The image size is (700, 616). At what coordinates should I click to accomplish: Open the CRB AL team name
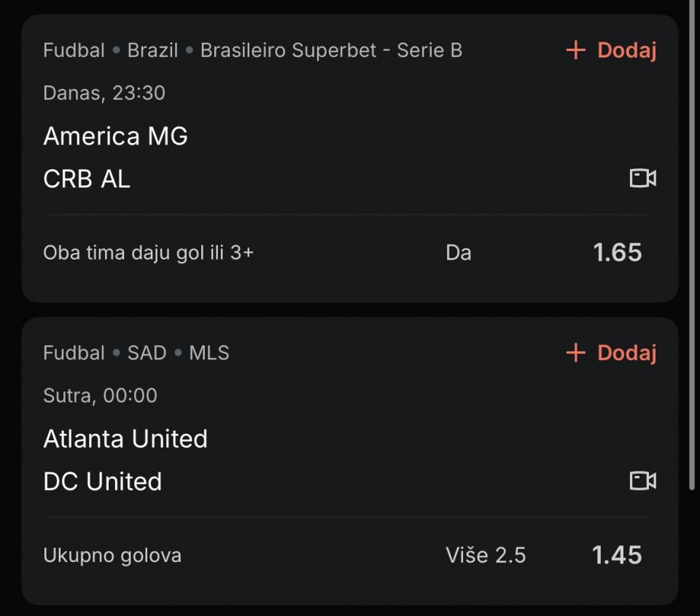click(87, 179)
